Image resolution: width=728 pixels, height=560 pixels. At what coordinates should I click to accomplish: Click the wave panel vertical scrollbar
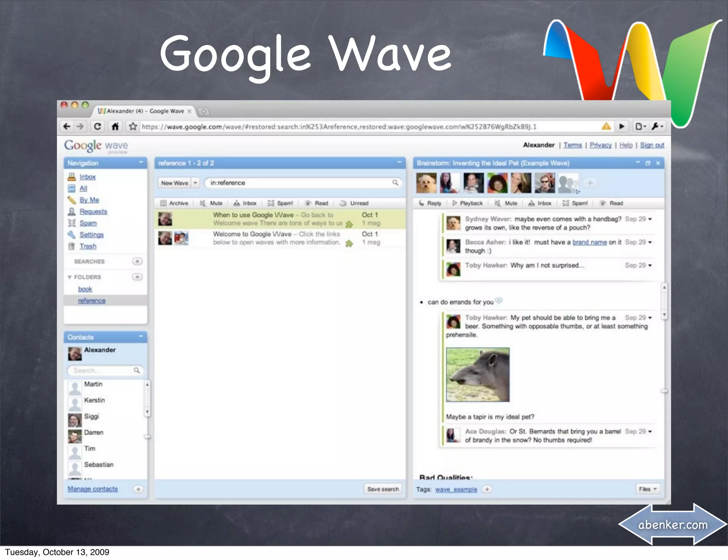tap(664, 301)
